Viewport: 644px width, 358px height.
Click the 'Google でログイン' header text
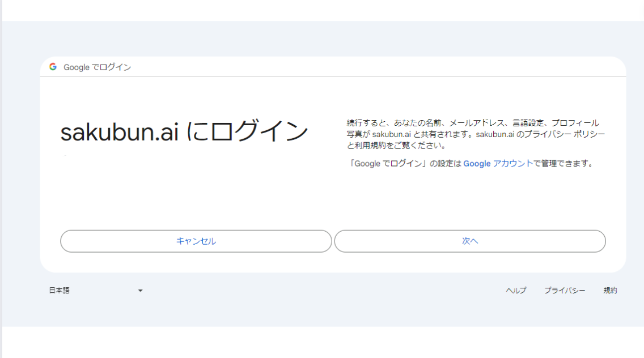[97, 67]
